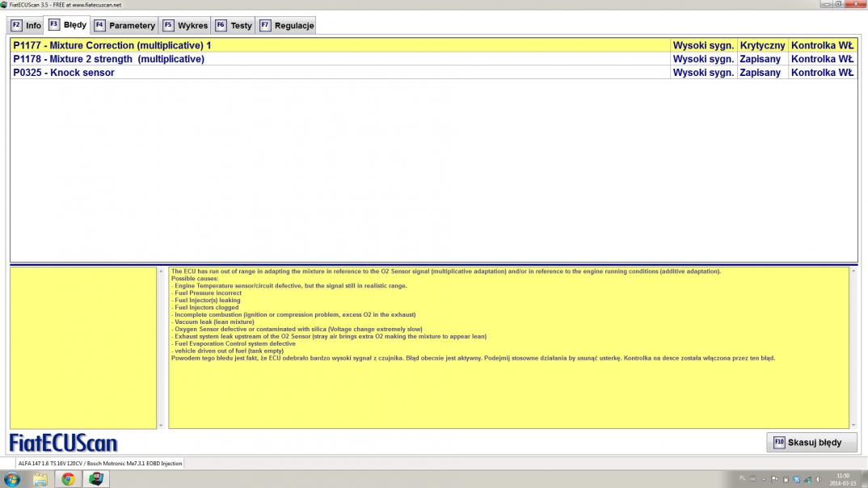Open Google Chrome from the taskbar
The height and width of the screenshot is (488, 868).
click(x=68, y=479)
